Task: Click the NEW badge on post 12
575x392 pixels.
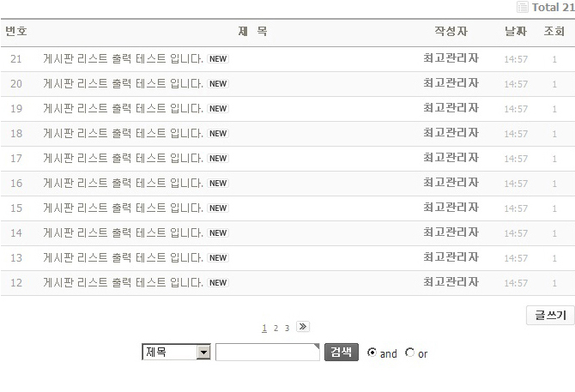Action: click(218, 283)
